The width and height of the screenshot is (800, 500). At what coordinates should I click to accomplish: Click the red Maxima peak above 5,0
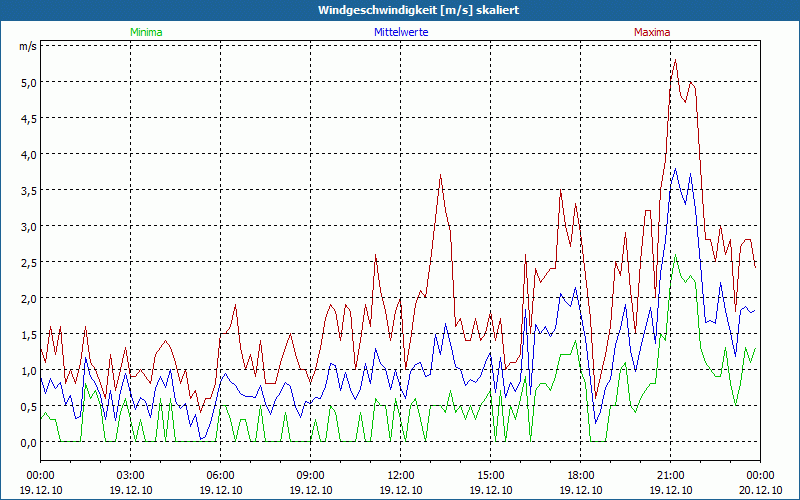[676, 60]
